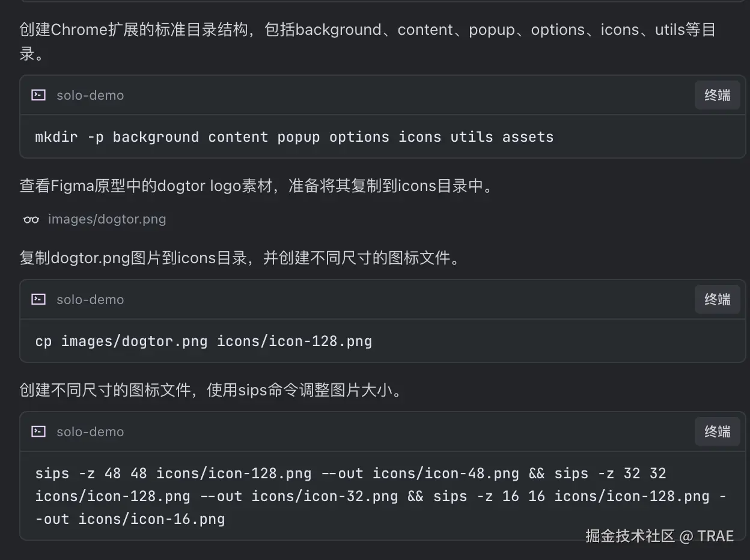750x560 pixels.
Task: Click the paragraph about Chrome扩展的标准目录结构
Action: pos(368,41)
